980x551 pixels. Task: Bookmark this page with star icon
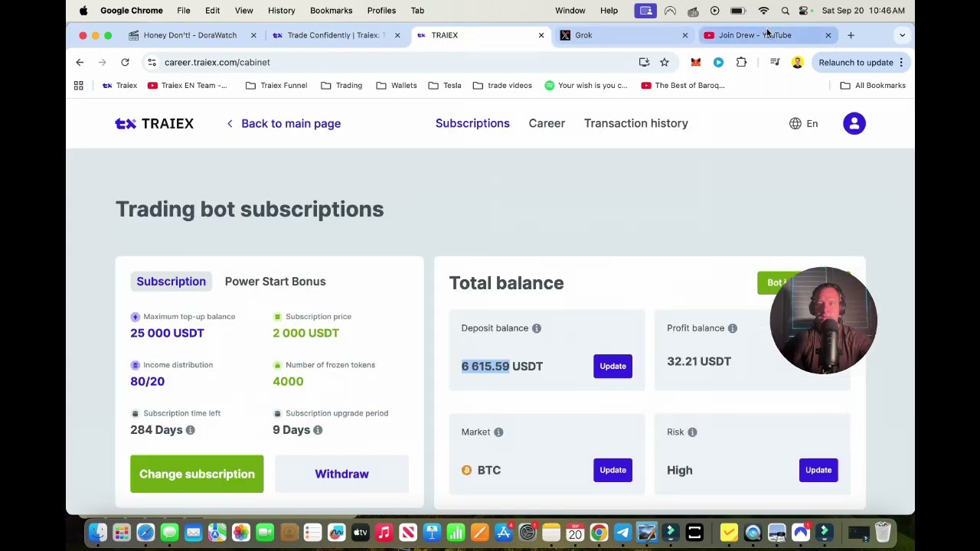tap(665, 62)
